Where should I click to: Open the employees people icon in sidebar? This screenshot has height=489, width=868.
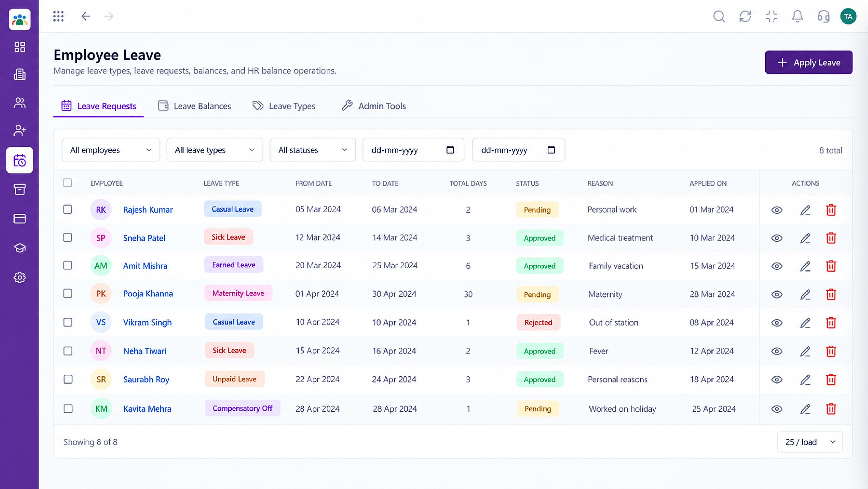(19, 103)
